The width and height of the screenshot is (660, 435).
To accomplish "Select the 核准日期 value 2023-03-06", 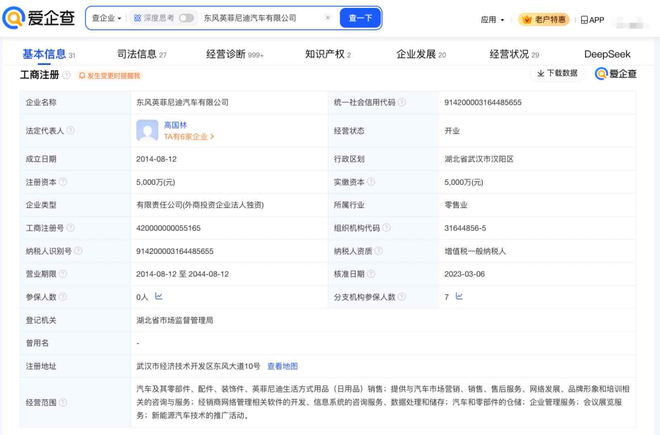I will pos(464,274).
